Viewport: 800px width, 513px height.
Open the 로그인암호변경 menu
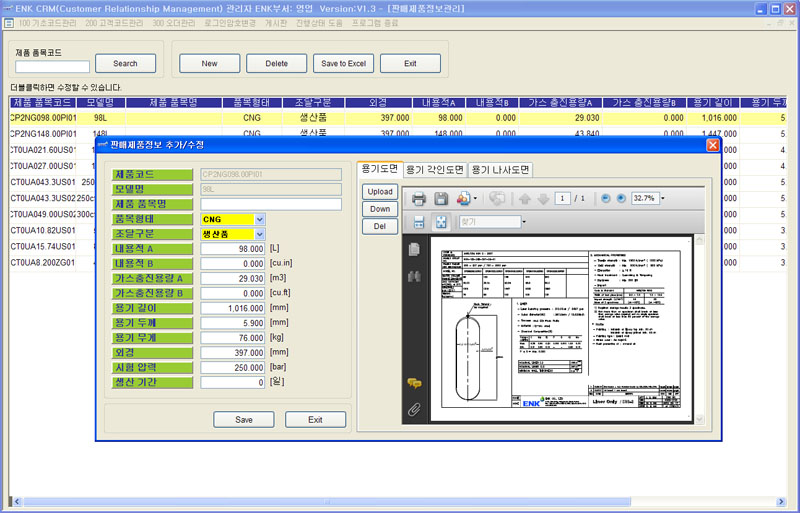tap(230, 23)
